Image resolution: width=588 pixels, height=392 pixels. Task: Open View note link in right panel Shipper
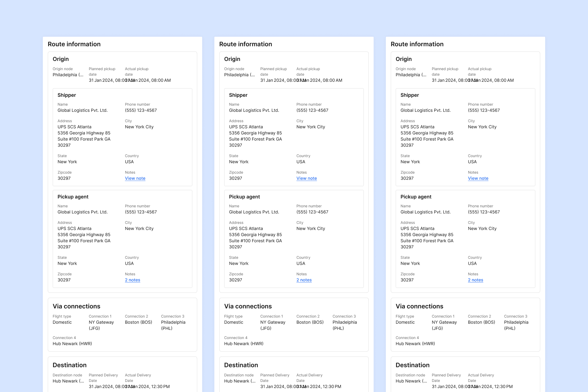pos(478,178)
